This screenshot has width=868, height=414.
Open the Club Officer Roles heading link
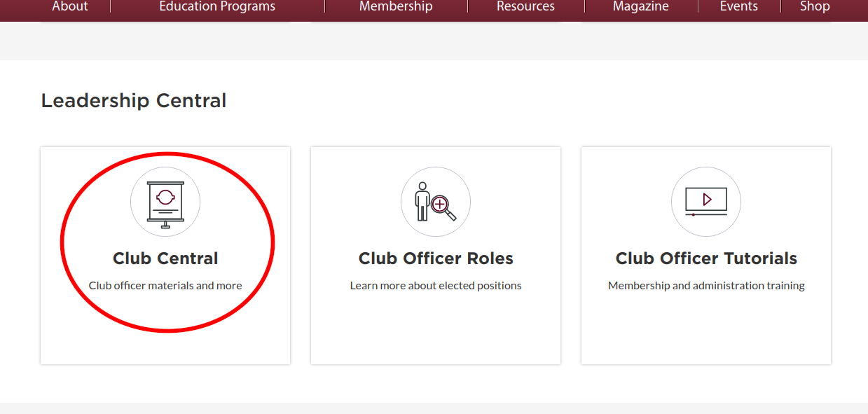click(436, 258)
